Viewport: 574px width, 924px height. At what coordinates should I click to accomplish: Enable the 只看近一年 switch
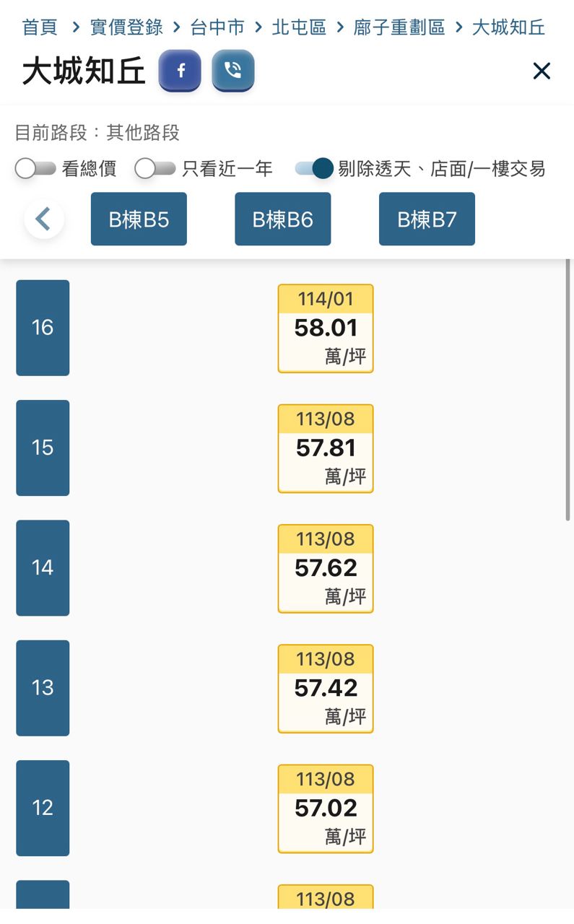pyautogui.click(x=155, y=169)
